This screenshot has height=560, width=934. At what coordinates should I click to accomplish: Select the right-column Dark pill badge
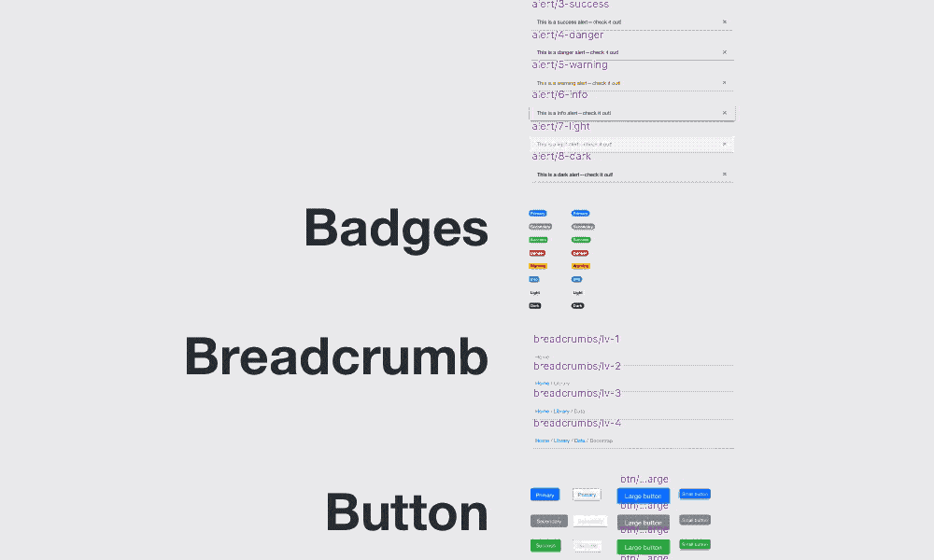[578, 306]
